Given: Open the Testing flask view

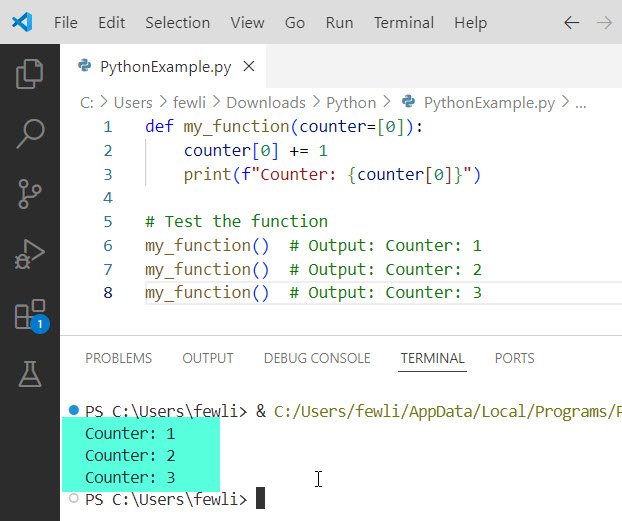Looking at the screenshot, I should tap(30, 374).
